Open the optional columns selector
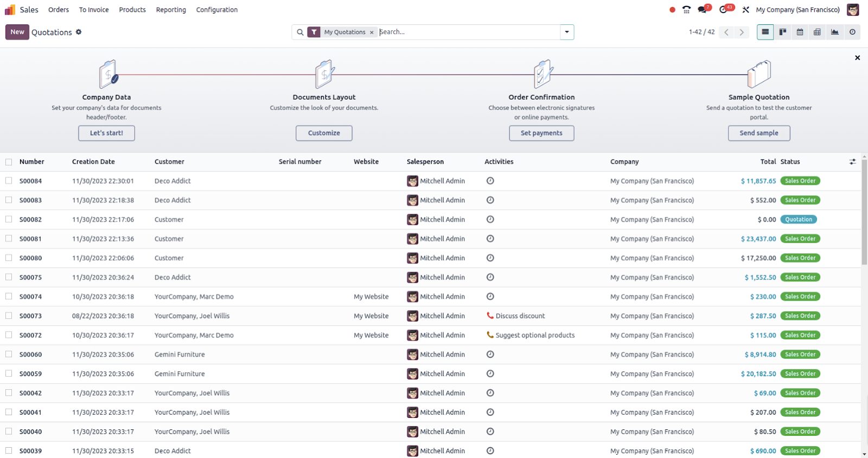The image size is (868, 458). click(x=852, y=162)
